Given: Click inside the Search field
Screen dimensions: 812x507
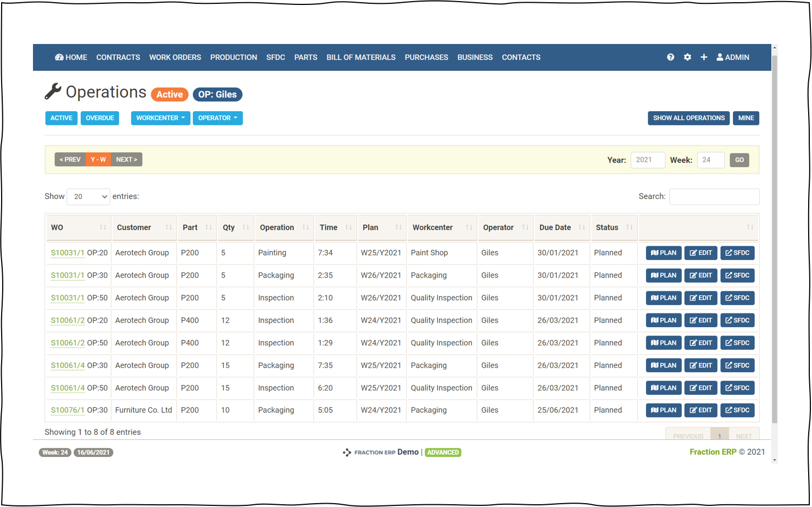Looking at the screenshot, I should [714, 196].
